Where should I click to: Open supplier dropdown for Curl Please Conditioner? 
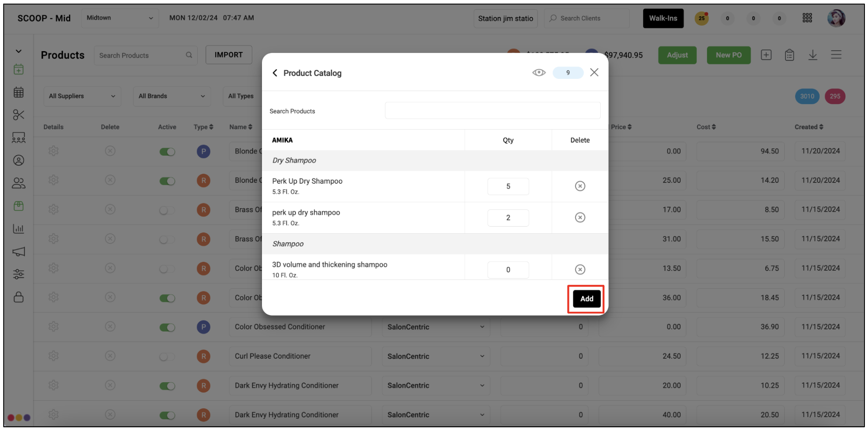tap(436, 356)
